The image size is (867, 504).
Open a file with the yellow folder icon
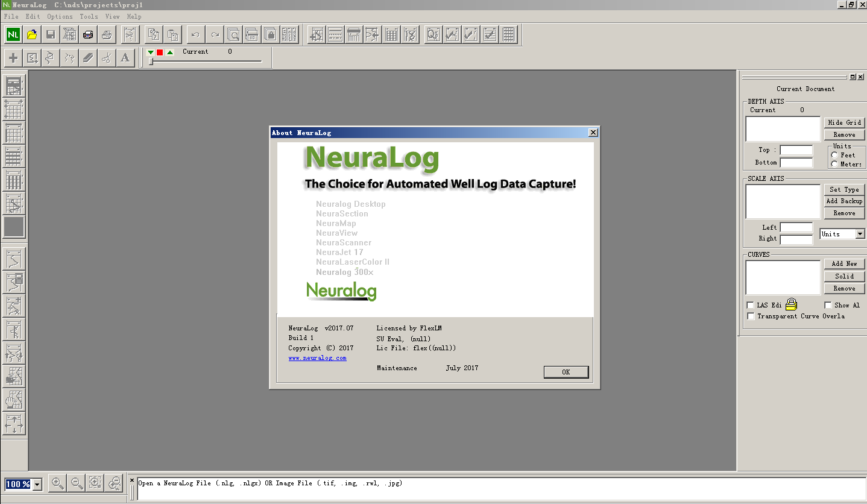click(x=32, y=34)
